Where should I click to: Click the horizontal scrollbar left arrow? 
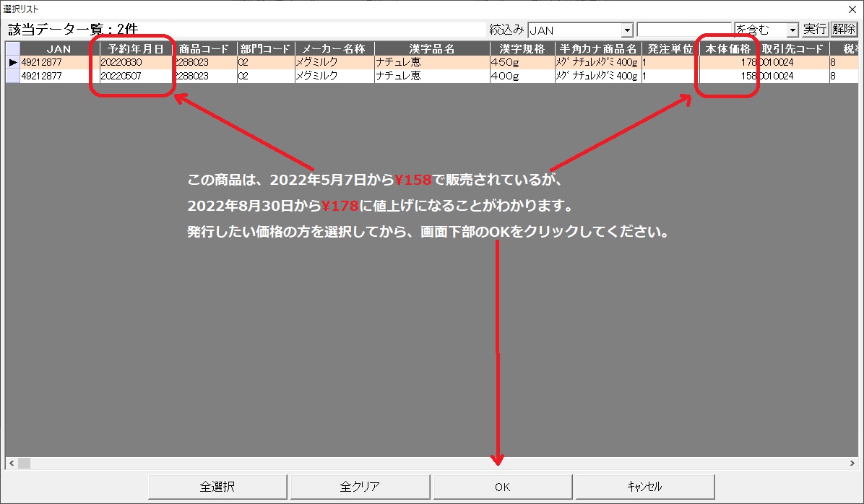point(11,463)
